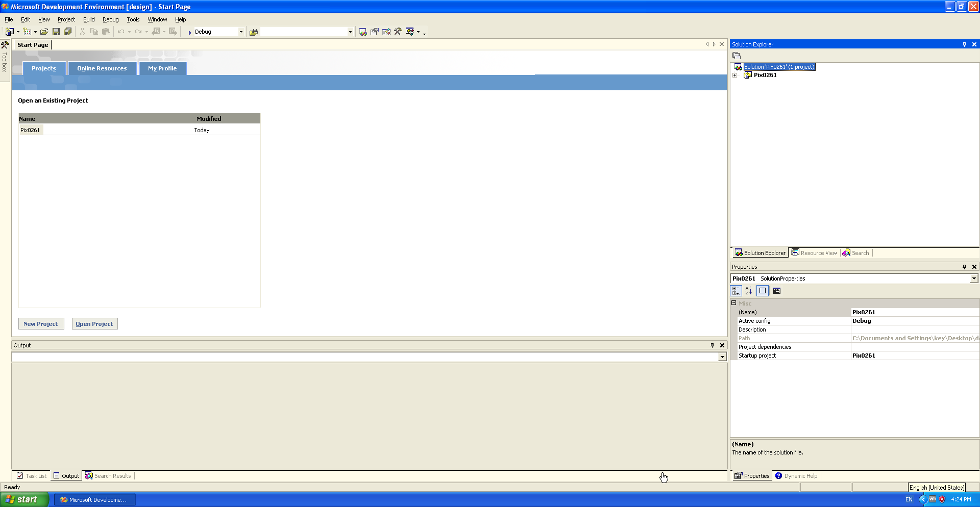Image resolution: width=980 pixels, height=507 pixels.
Task: Toggle the Properties view button in Properties
Action: coord(763,291)
